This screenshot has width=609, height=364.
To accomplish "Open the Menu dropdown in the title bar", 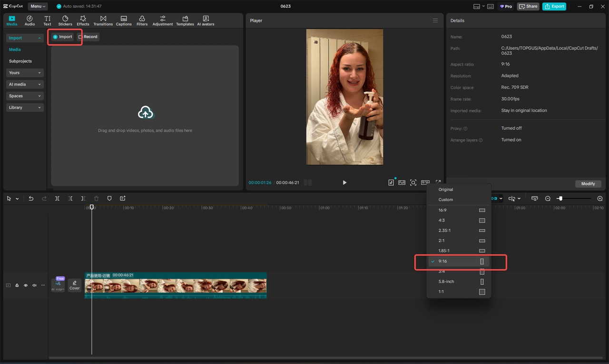I will [38, 6].
